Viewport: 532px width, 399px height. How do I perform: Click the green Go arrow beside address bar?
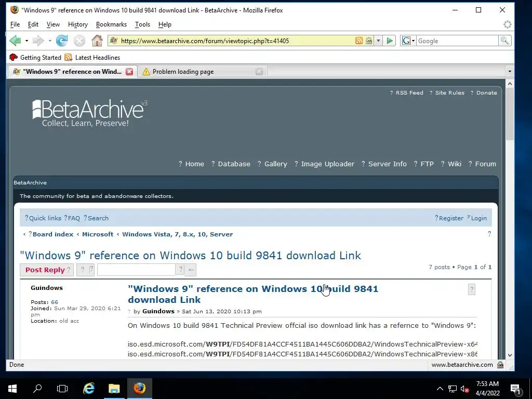pyautogui.click(x=390, y=41)
